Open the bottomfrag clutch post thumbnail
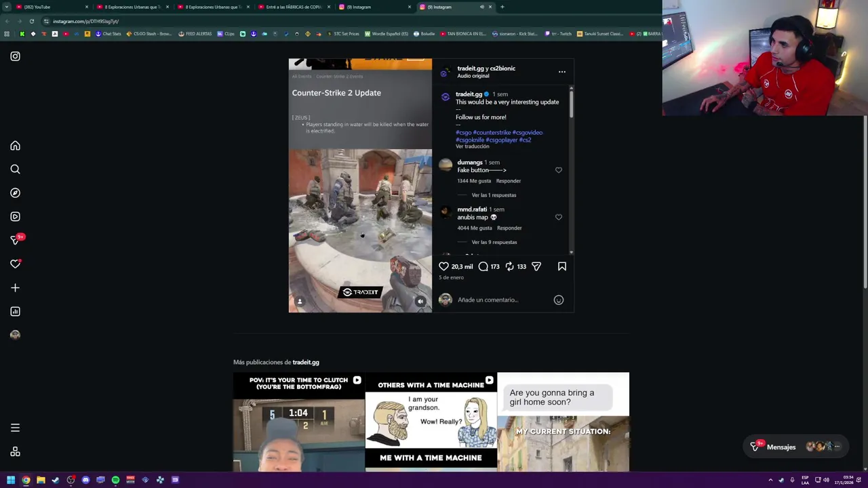Screen dimensions: 868x488 pyautogui.click(x=299, y=422)
